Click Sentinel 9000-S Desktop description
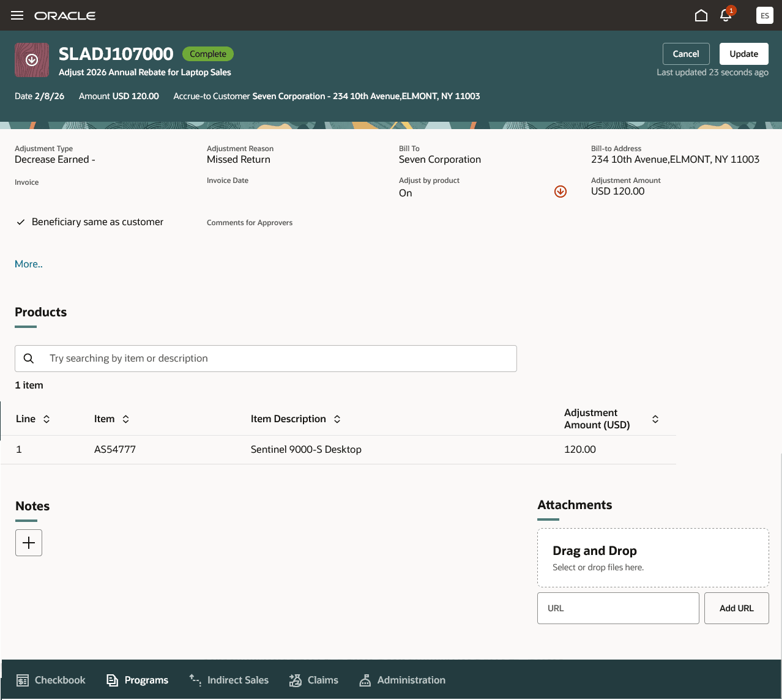This screenshot has height=700, width=782. click(306, 449)
